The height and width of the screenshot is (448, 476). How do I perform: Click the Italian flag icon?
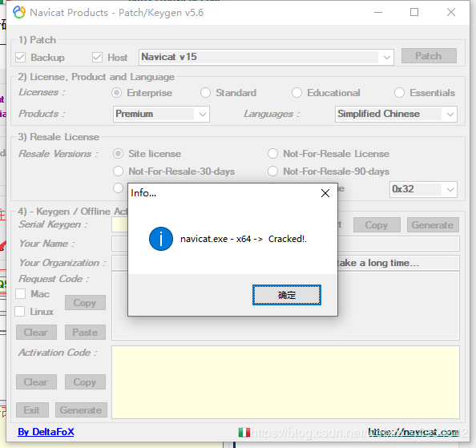244,432
